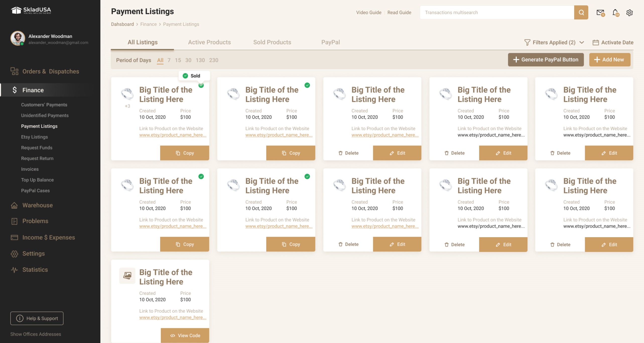
Task: Expand the Finance menu in the sidebar
Action: click(33, 90)
